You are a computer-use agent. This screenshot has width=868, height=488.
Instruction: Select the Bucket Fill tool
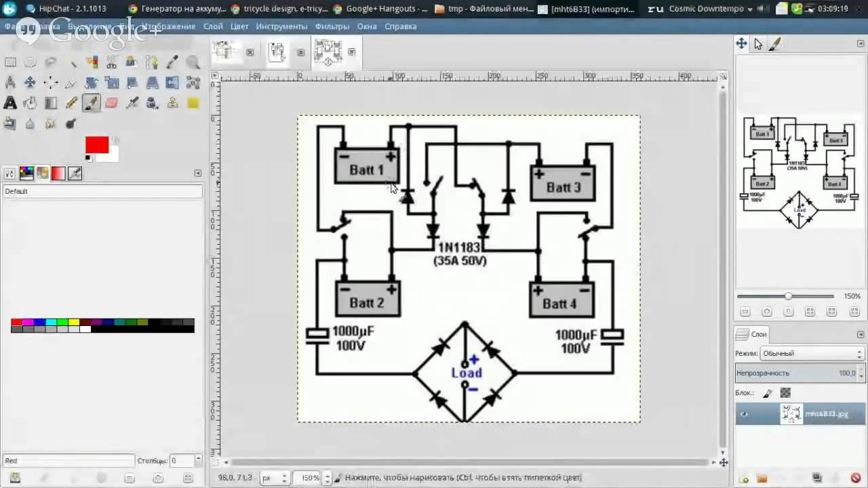pyautogui.click(x=31, y=103)
